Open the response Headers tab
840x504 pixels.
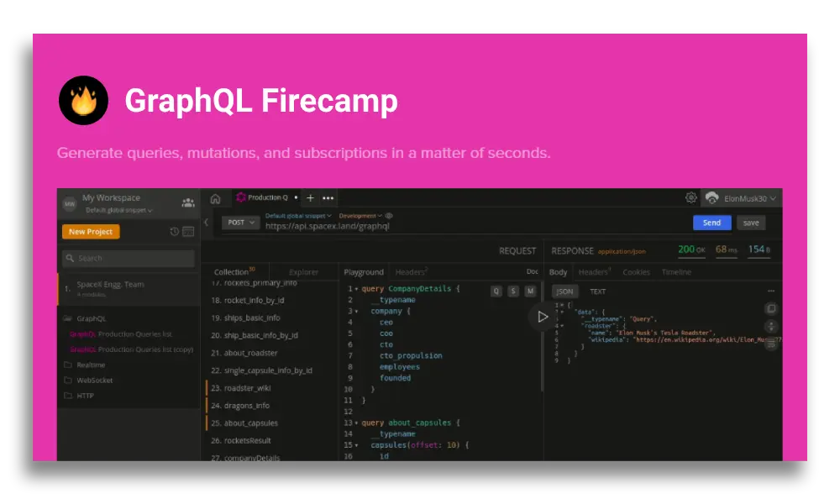(594, 272)
